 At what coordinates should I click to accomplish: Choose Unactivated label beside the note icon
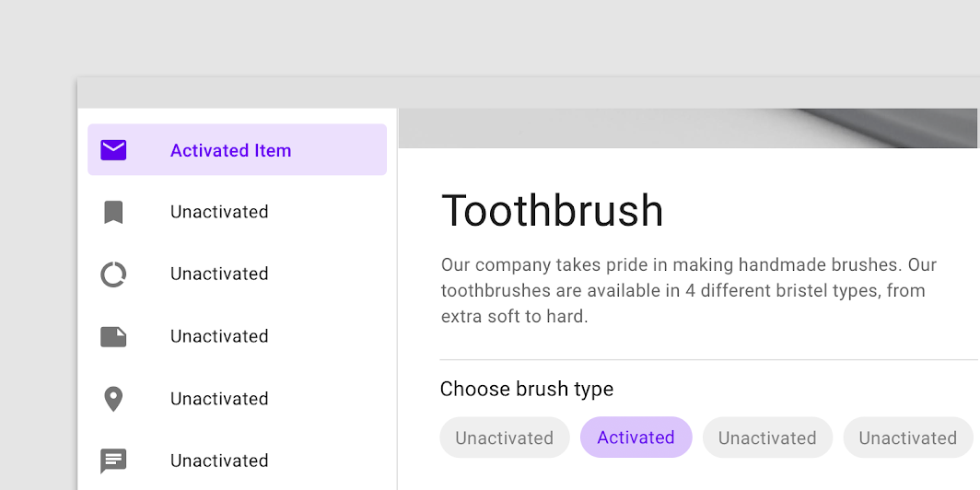click(x=219, y=336)
